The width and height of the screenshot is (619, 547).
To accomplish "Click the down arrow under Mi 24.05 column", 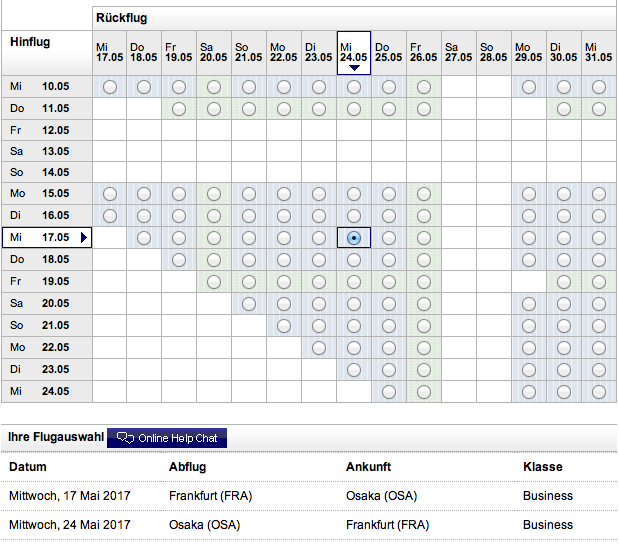I will point(354,68).
